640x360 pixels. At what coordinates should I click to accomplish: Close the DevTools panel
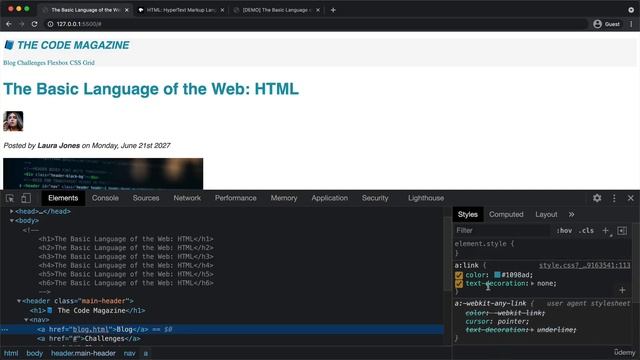coord(631,198)
